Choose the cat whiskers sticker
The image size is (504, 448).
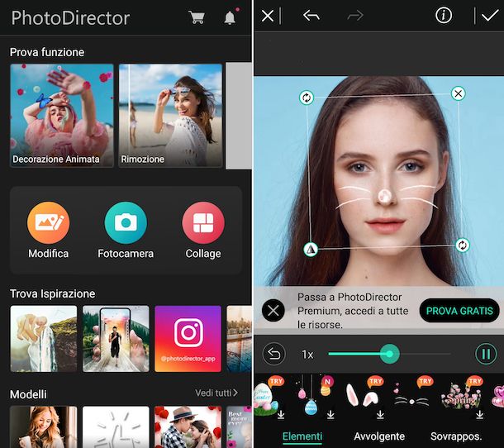[x=412, y=398]
